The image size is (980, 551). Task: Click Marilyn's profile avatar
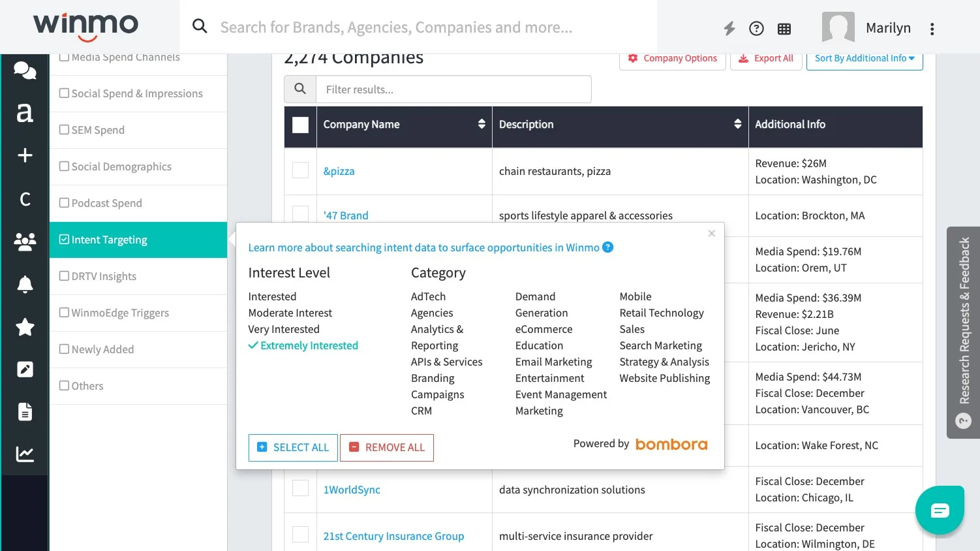tap(838, 27)
